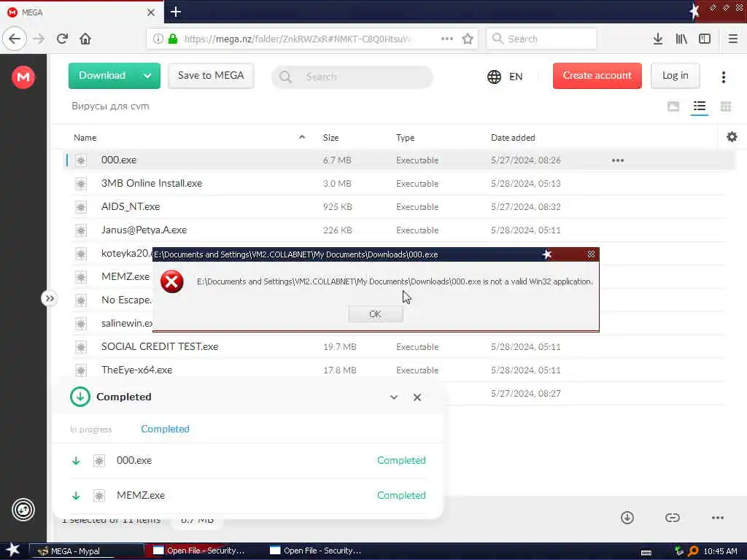747x560 pixels.
Task: Switch to image preview view icon
Action: [673, 106]
